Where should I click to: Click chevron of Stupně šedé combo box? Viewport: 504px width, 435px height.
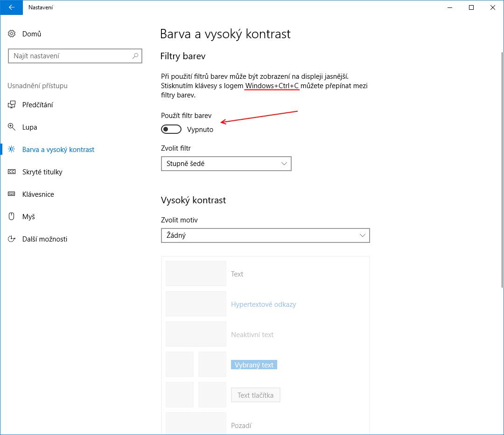tap(284, 164)
